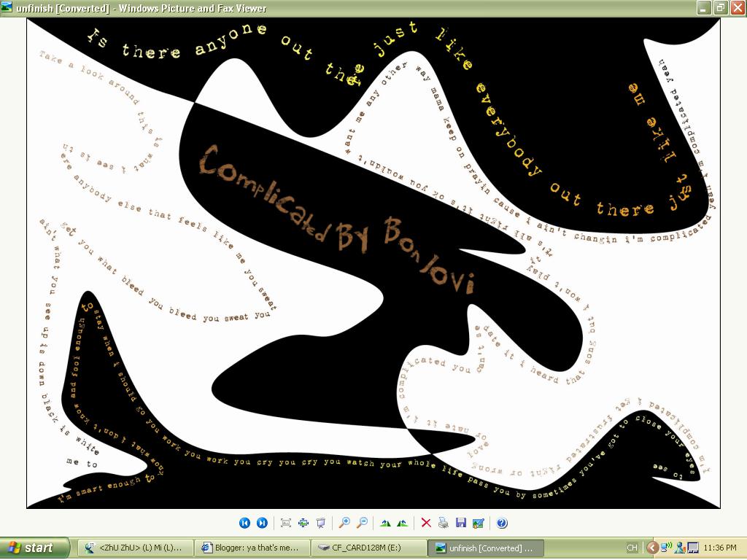The width and height of the screenshot is (747, 560).
Task: Click the touchpad tray icon
Action: click(692, 548)
